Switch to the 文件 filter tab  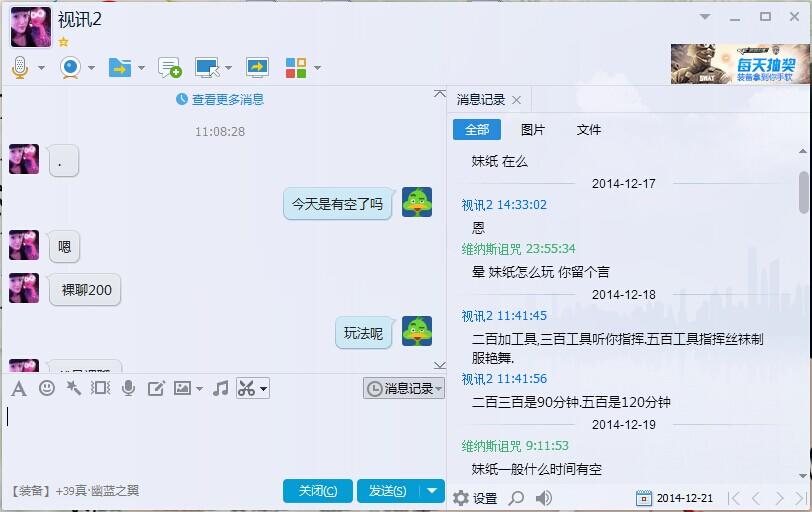coord(589,129)
